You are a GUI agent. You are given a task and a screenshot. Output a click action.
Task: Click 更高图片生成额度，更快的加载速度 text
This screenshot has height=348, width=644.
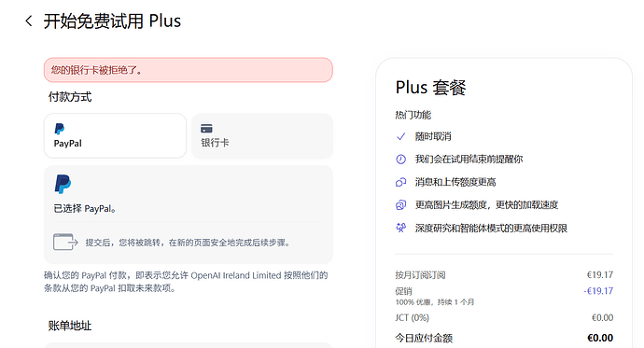click(x=486, y=204)
